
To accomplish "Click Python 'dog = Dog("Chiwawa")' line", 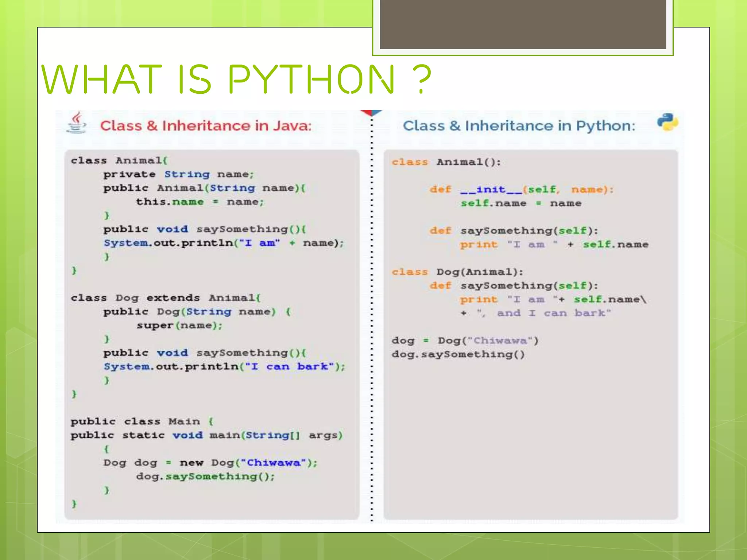I will (x=465, y=341).
